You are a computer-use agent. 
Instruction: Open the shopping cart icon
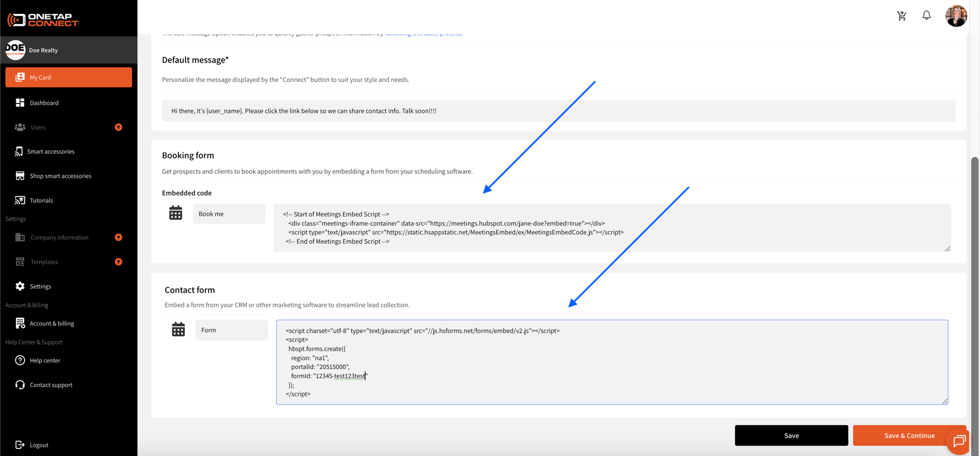coord(902,16)
